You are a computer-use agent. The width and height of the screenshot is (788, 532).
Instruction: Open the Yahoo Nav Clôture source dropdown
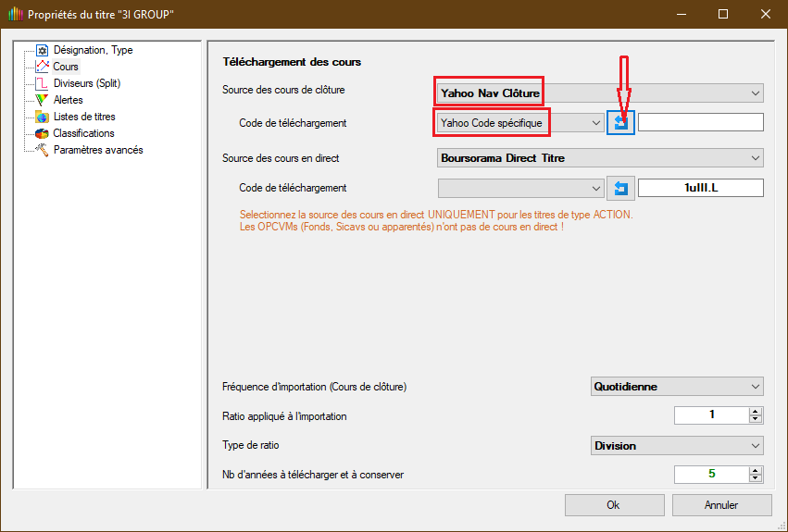pos(756,93)
